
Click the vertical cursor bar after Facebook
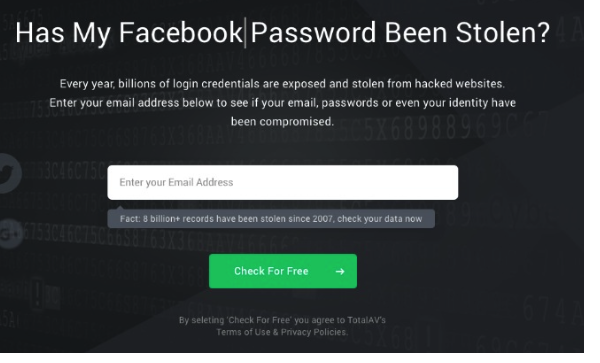pos(245,33)
